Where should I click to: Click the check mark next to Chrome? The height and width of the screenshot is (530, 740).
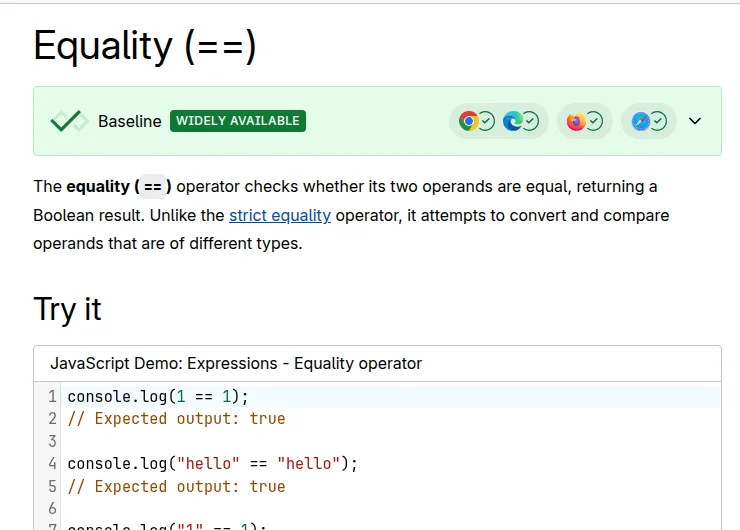[x=486, y=121]
